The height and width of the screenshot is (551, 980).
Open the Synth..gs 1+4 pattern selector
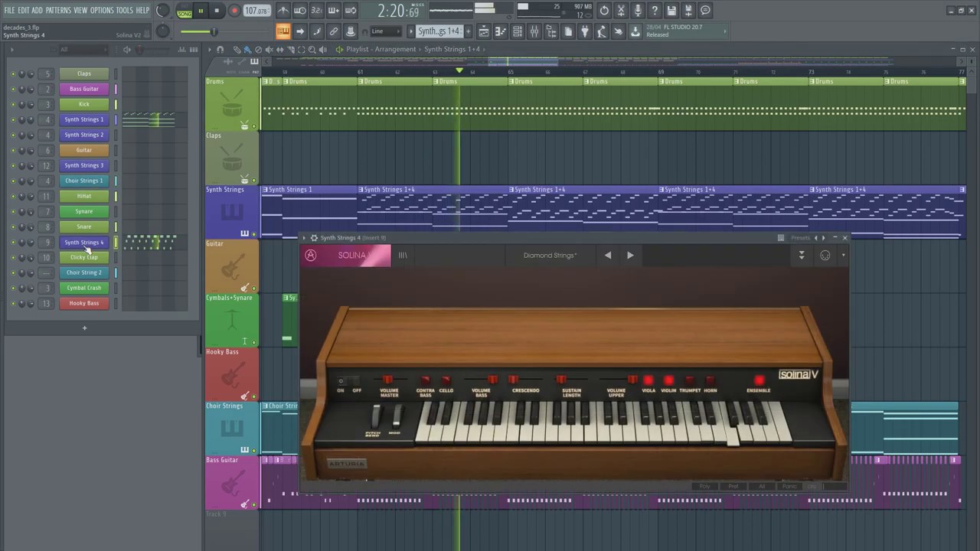click(439, 31)
